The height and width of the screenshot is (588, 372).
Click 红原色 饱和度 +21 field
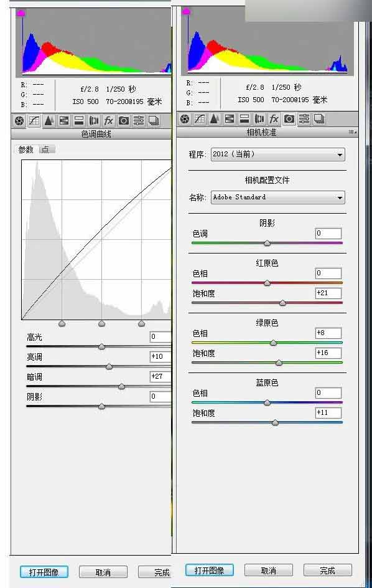[328, 293]
